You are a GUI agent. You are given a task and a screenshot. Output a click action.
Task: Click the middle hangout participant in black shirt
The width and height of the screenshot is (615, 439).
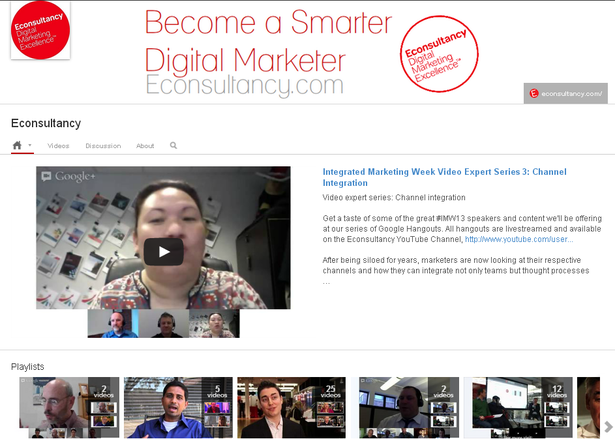164,324
